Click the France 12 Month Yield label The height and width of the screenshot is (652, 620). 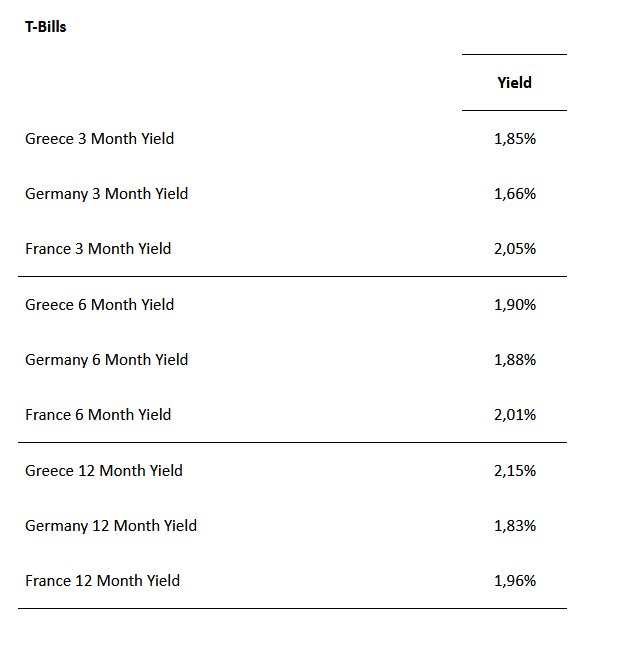click(x=103, y=581)
